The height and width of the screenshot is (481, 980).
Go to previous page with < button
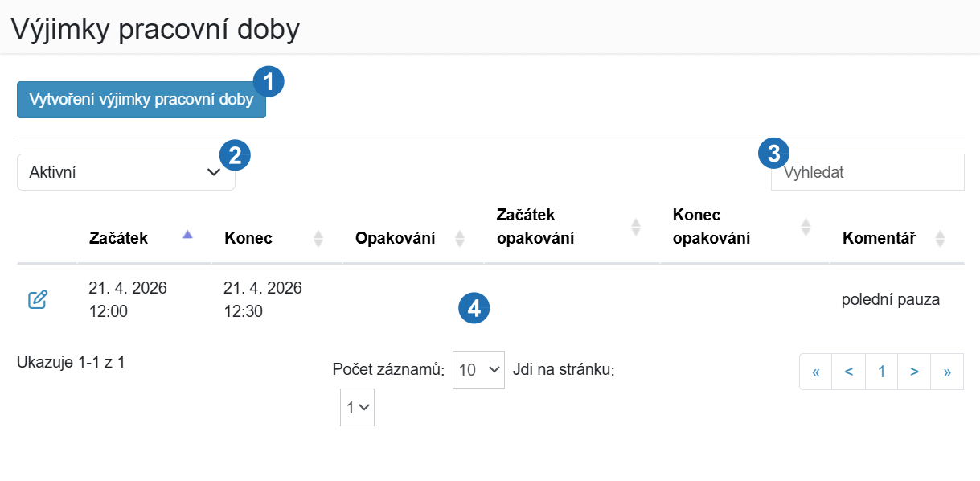pyautogui.click(x=849, y=372)
